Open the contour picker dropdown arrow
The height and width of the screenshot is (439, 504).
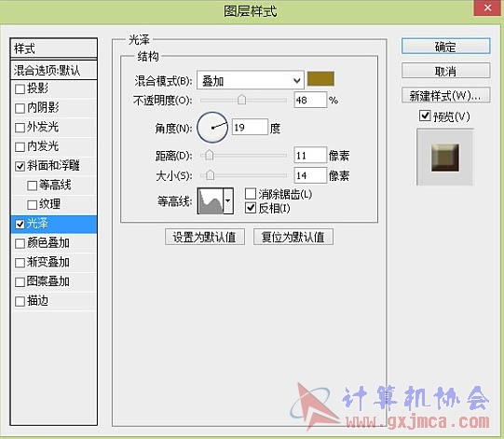click(228, 201)
